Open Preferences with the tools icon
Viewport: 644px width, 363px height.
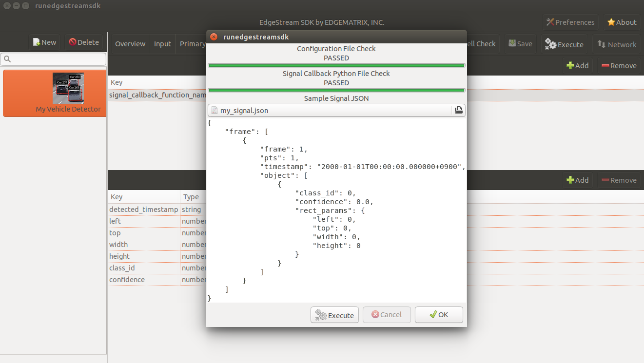coord(570,22)
